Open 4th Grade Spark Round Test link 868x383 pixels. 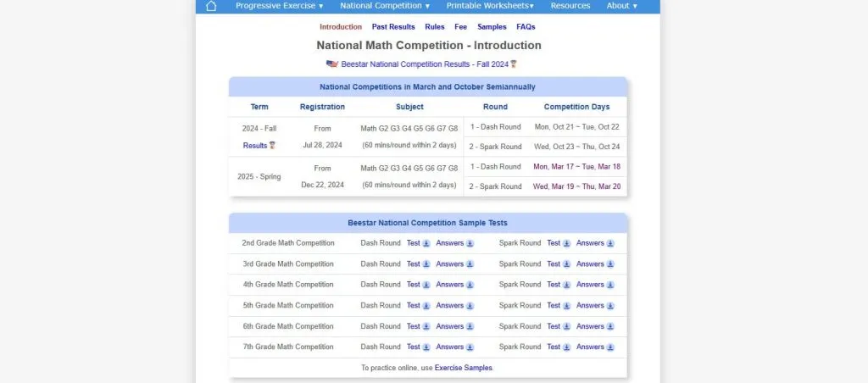554,285
